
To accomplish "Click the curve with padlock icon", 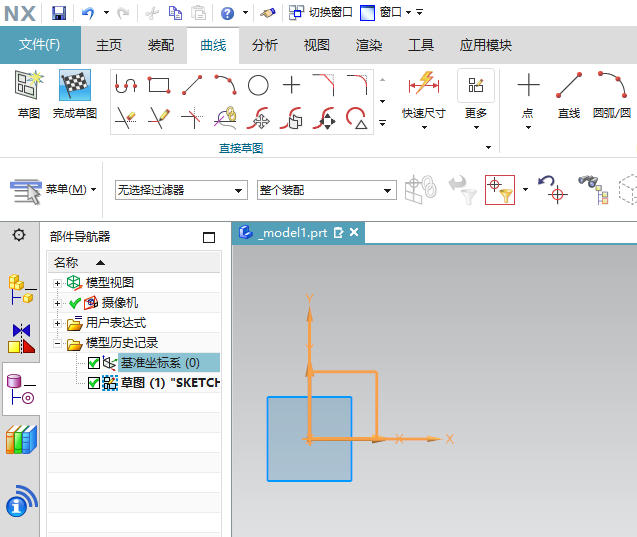I will [225, 118].
